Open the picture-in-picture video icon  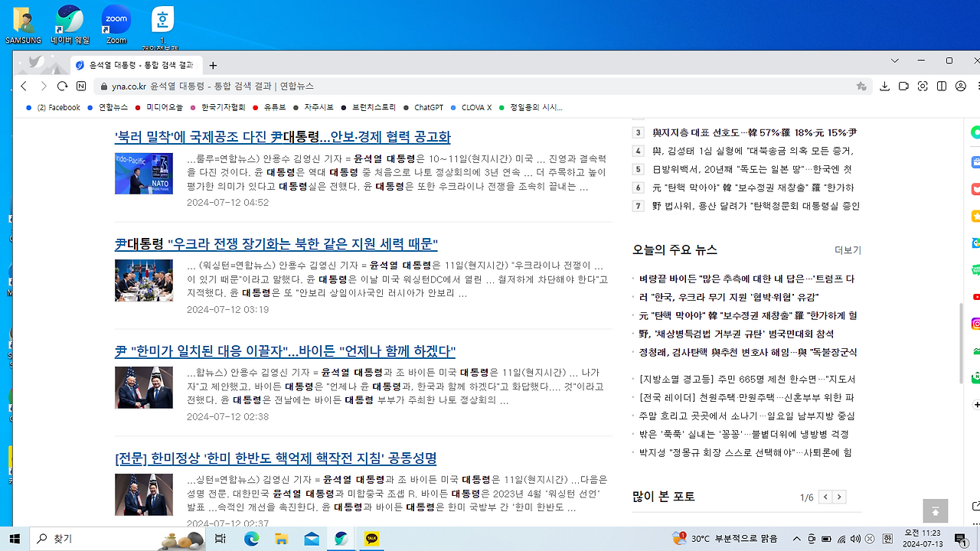pyautogui.click(x=904, y=86)
